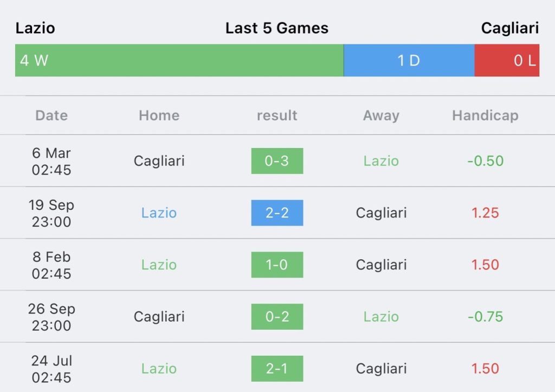555x392 pixels.
Task: Click the green 4 W wins bar
Action: [x=179, y=60]
